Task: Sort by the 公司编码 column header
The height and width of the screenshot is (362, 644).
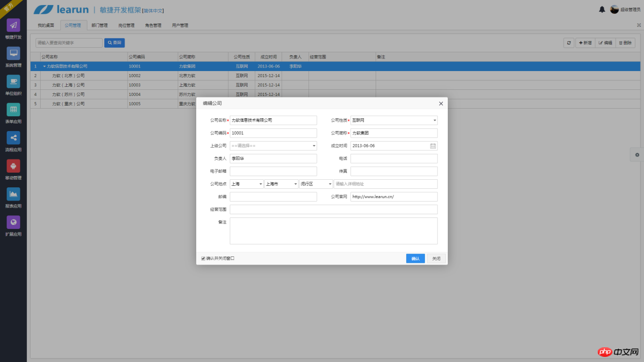Action: 152,57
